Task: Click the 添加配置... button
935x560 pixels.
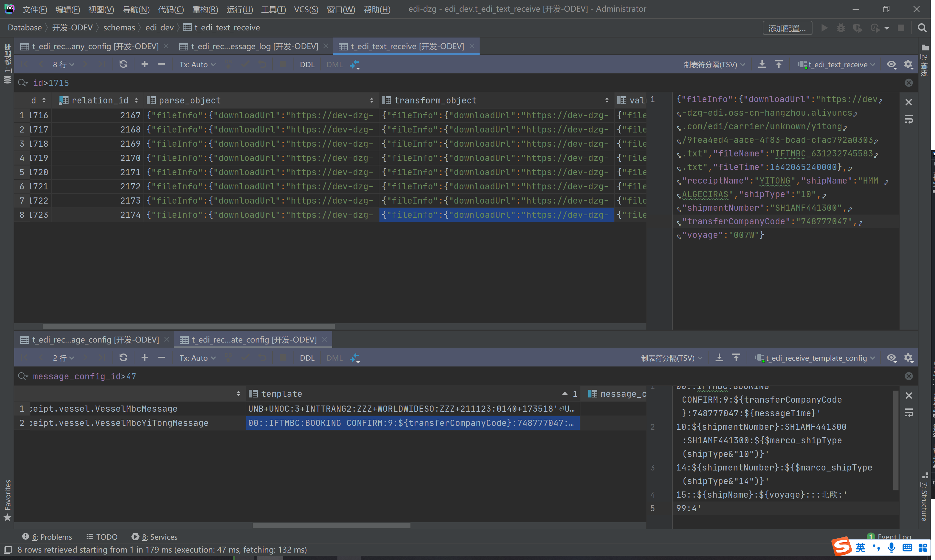Action: pos(787,28)
